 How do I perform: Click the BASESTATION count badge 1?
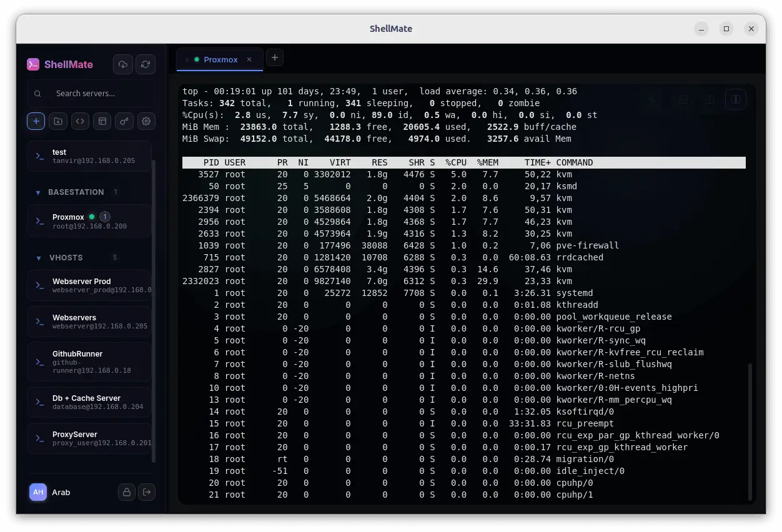click(116, 192)
